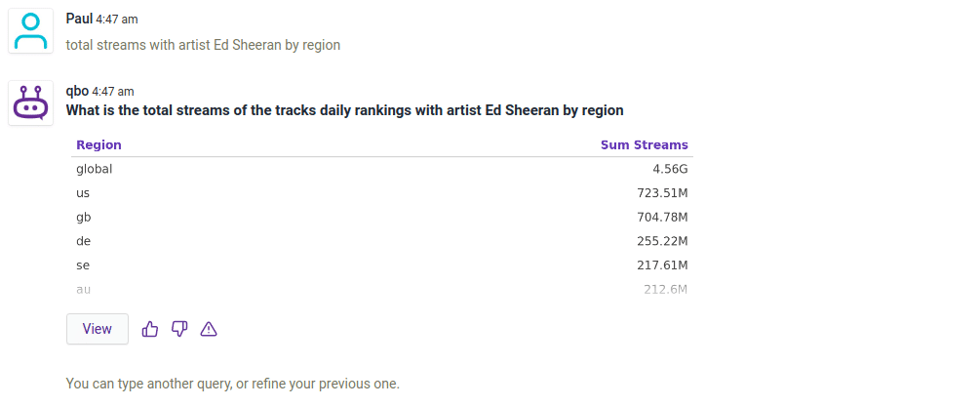Select the au region row
Screen dimensions: 980x407
(83, 289)
